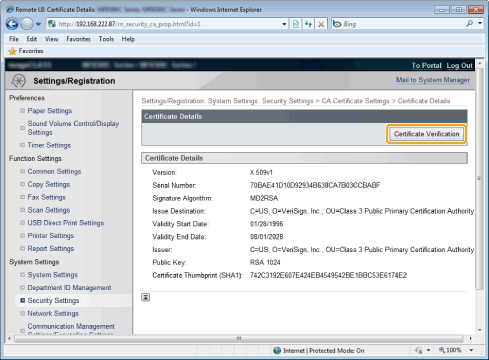Image resolution: width=489 pixels, height=360 pixels.
Task: Open the search provider dropdown arrow
Action: [480, 24]
